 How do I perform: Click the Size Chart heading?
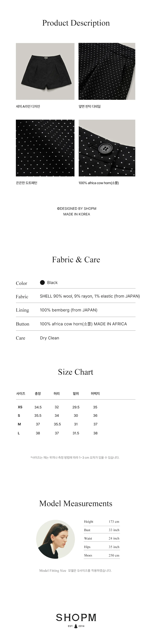[x=75, y=372]
